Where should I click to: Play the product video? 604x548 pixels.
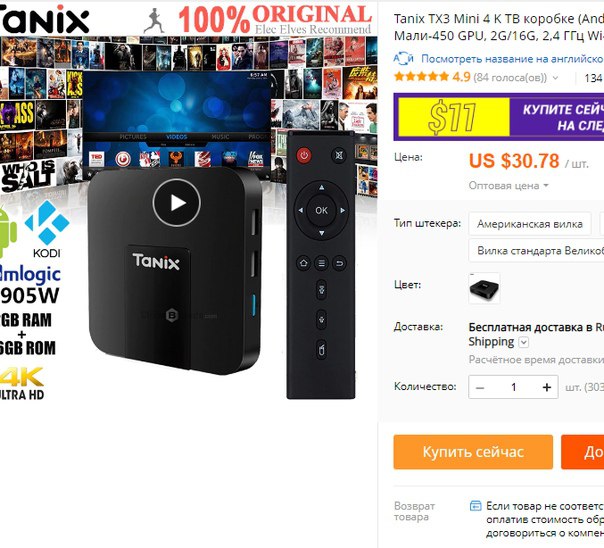[x=176, y=203]
